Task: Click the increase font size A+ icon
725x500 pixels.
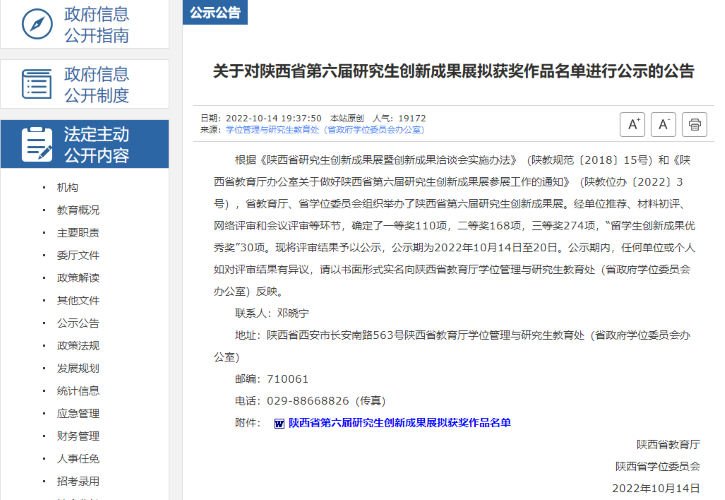Action: [x=632, y=124]
